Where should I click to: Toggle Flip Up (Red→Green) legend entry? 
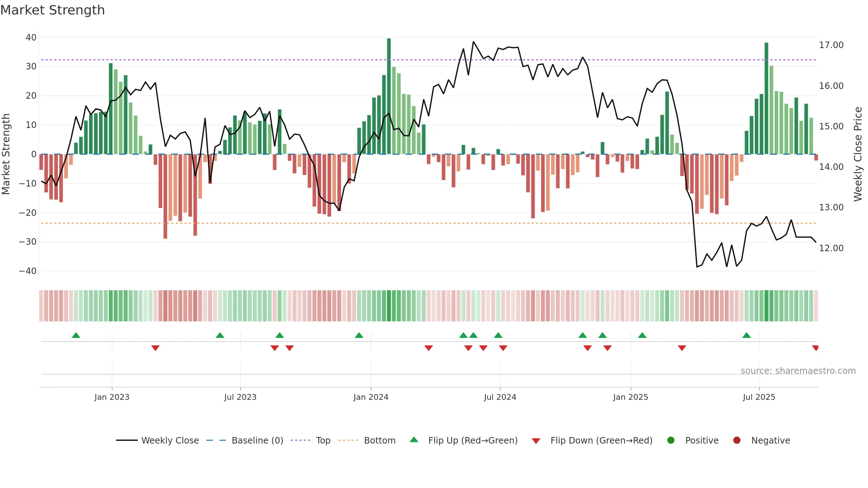click(x=464, y=440)
